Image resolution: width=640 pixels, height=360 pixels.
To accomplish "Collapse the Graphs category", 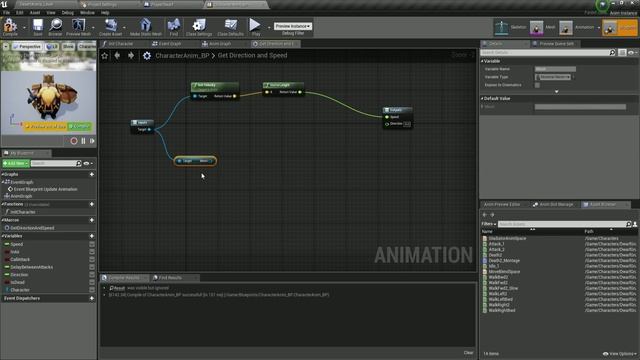I will click(3, 174).
